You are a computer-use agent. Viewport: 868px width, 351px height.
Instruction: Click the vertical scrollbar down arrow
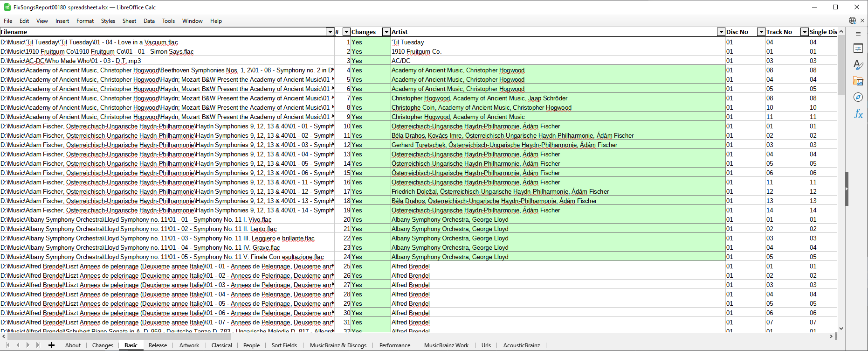(x=841, y=329)
